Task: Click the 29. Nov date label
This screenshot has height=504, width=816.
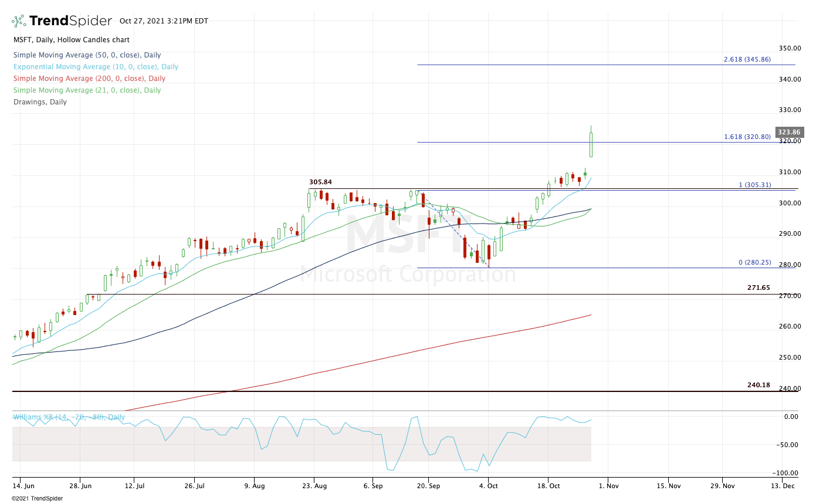Action: point(723,486)
